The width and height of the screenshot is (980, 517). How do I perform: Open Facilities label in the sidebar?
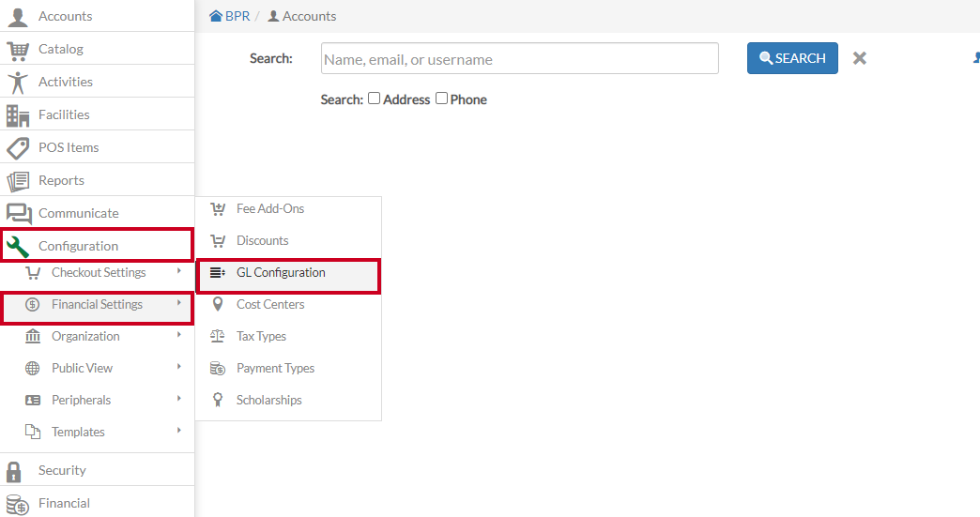click(64, 114)
